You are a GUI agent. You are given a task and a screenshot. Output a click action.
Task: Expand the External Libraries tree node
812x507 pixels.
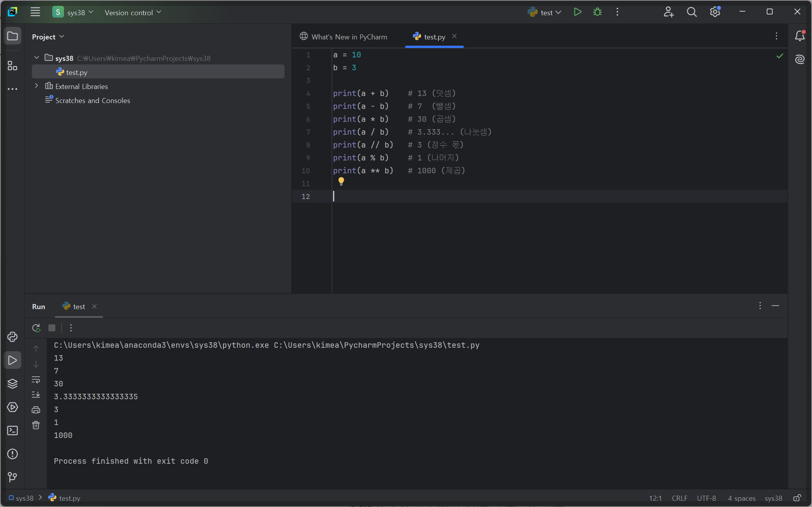[x=37, y=86]
